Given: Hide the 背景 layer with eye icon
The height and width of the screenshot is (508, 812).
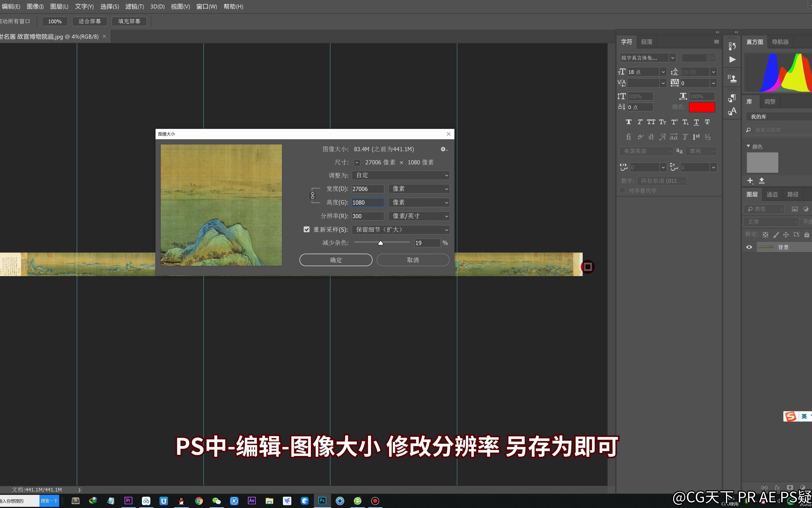Looking at the screenshot, I should click(x=749, y=247).
